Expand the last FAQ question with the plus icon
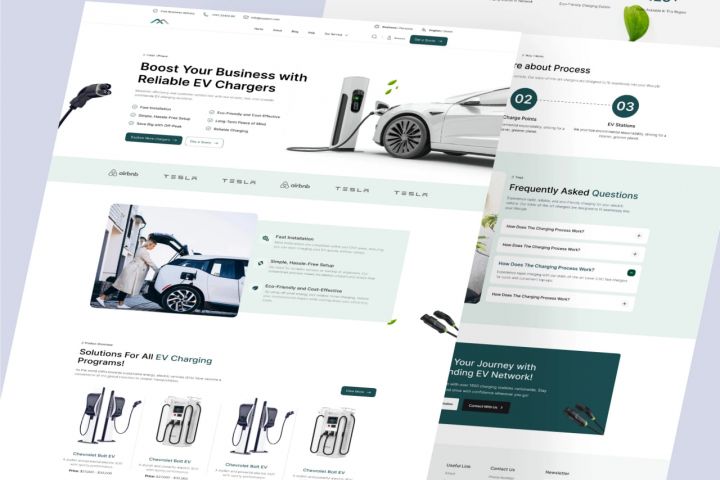Screen dimensions: 720x480 (x=624, y=304)
